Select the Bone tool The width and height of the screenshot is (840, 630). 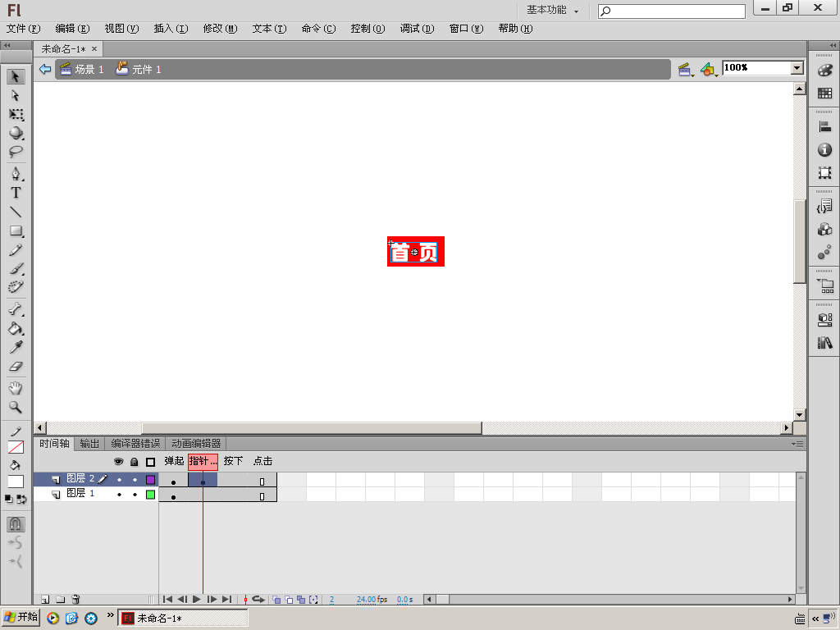tap(16, 309)
